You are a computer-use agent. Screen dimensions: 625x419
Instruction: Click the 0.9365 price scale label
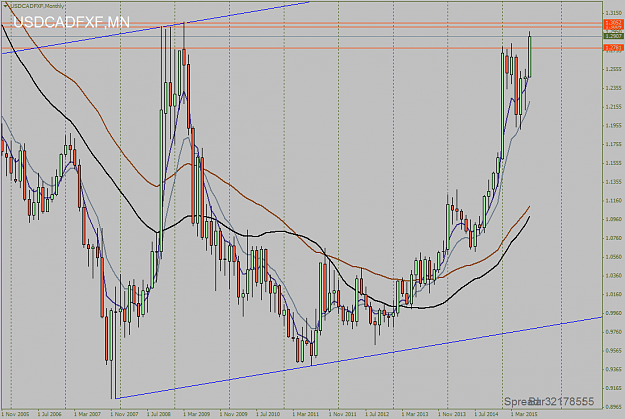coord(613,369)
